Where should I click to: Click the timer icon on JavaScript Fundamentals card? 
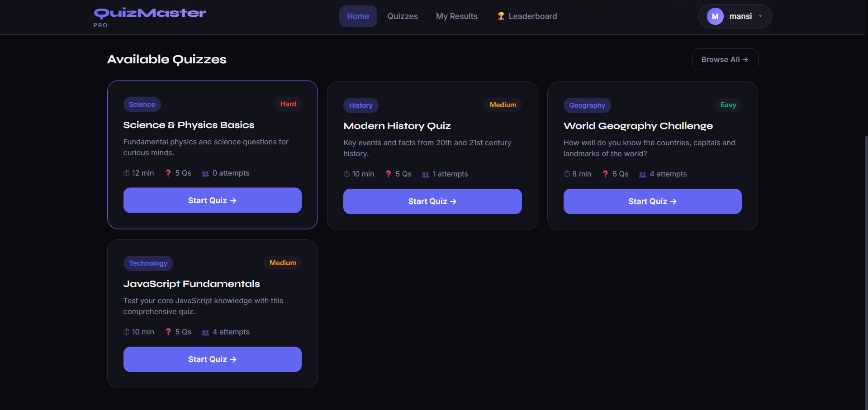pos(127,332)
